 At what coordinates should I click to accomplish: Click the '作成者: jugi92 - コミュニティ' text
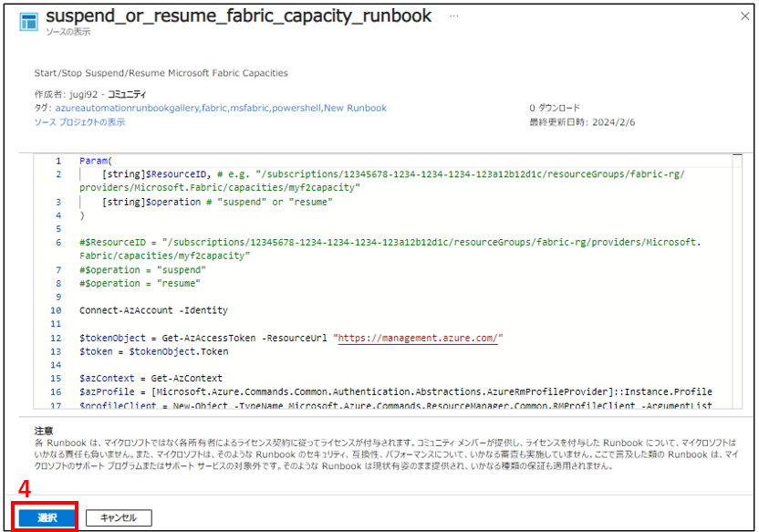[90, 94]
